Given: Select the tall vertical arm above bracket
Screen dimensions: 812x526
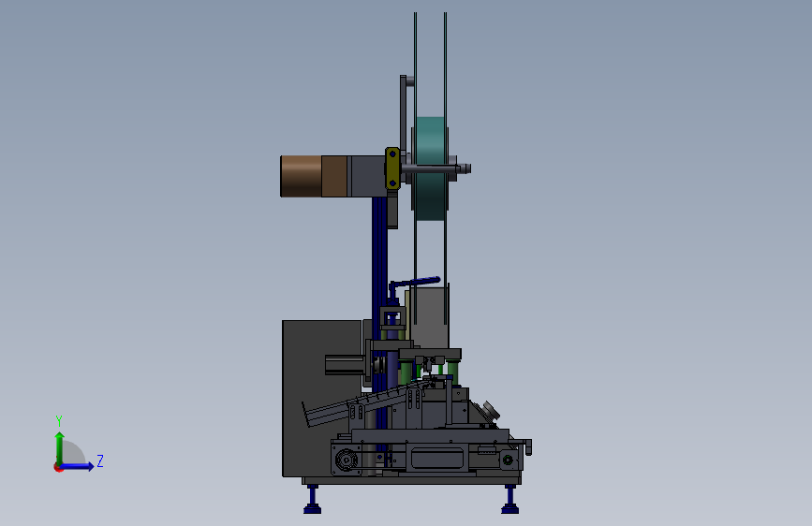Looking at the screenshot, I should (403, 111).
